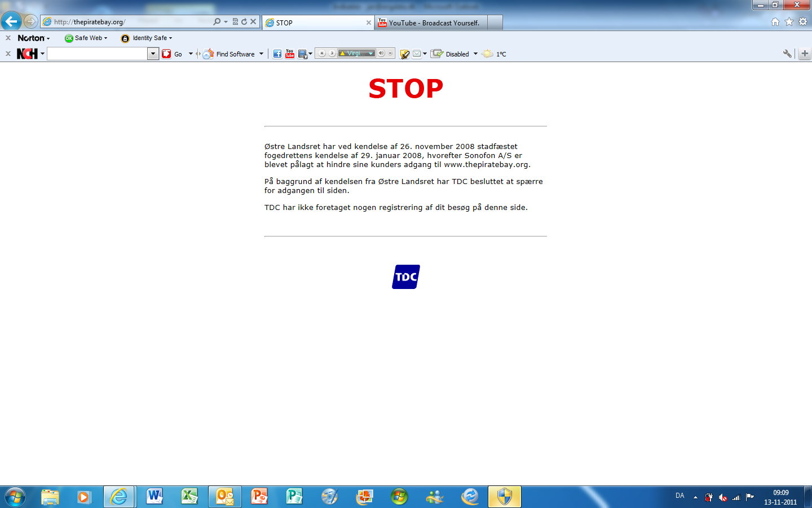Open the Windows Start button
This screenshot has width=812, height=508.
pos(15,497)
